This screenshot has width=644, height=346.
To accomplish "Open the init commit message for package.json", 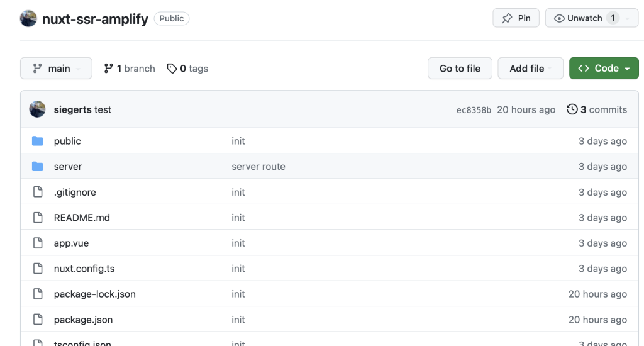I will (238, 320).
